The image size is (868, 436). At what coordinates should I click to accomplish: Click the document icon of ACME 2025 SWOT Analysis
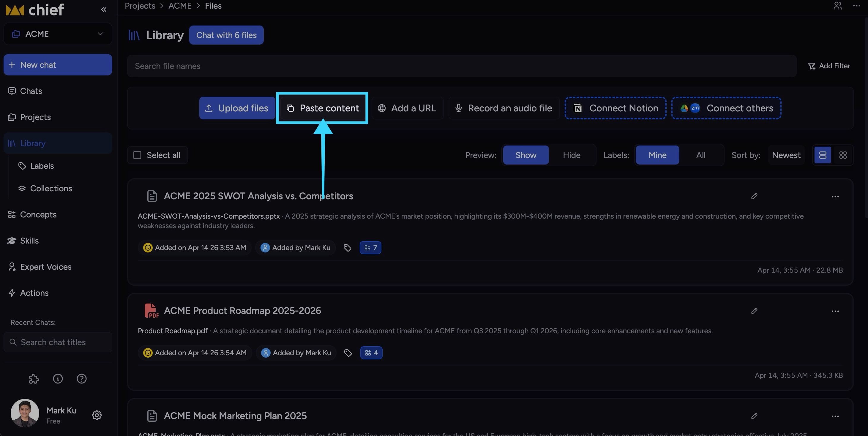coord(152,196)
